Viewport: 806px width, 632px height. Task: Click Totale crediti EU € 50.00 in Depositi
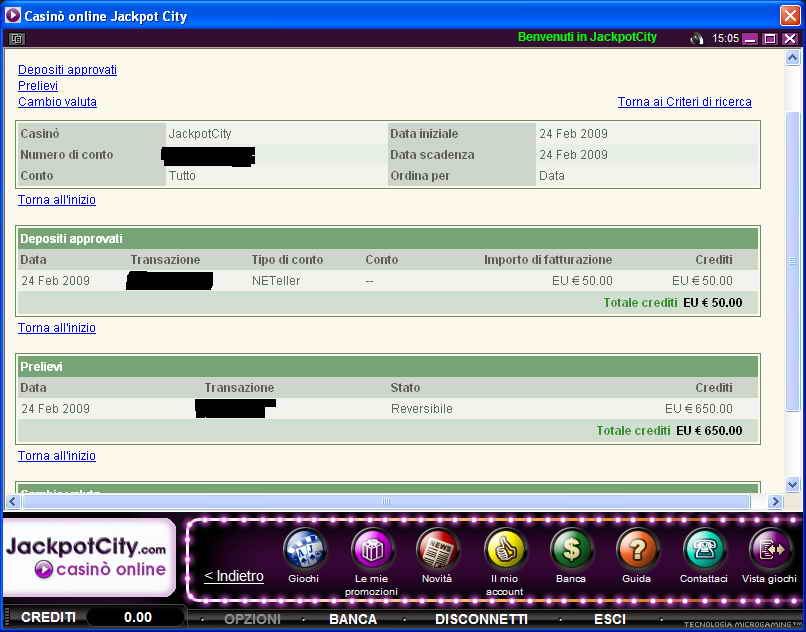click(673, 303)
